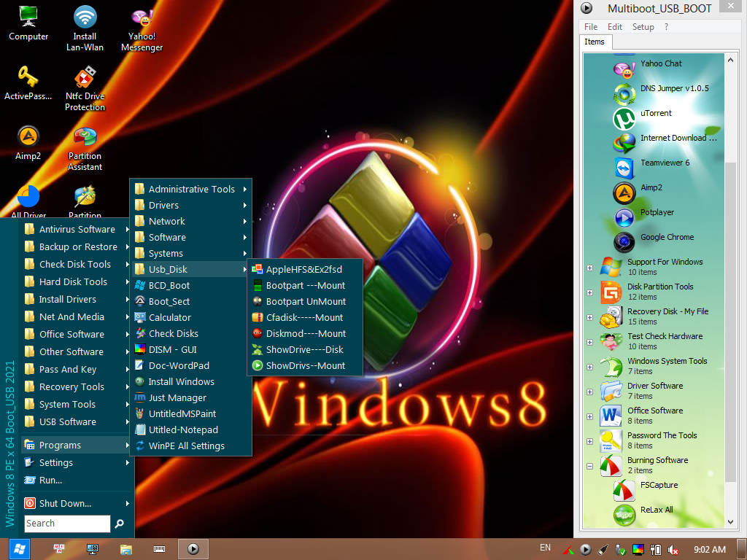Launch ReLax All icon
Viewport: 747px width, 560px height.
(624, 516)
